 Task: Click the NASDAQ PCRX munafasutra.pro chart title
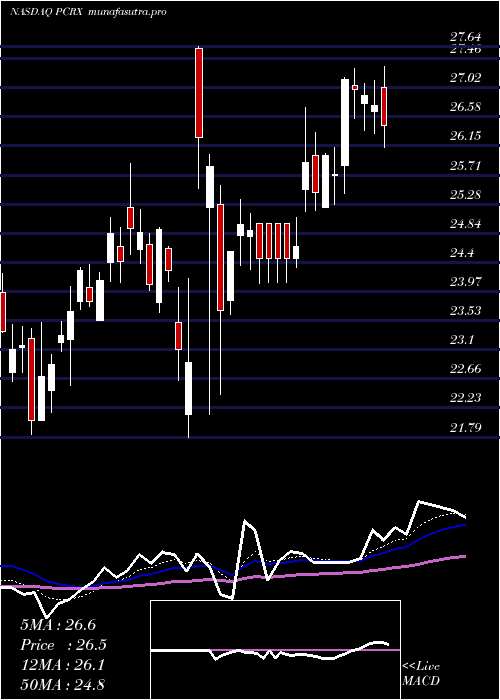pos(88,12)
